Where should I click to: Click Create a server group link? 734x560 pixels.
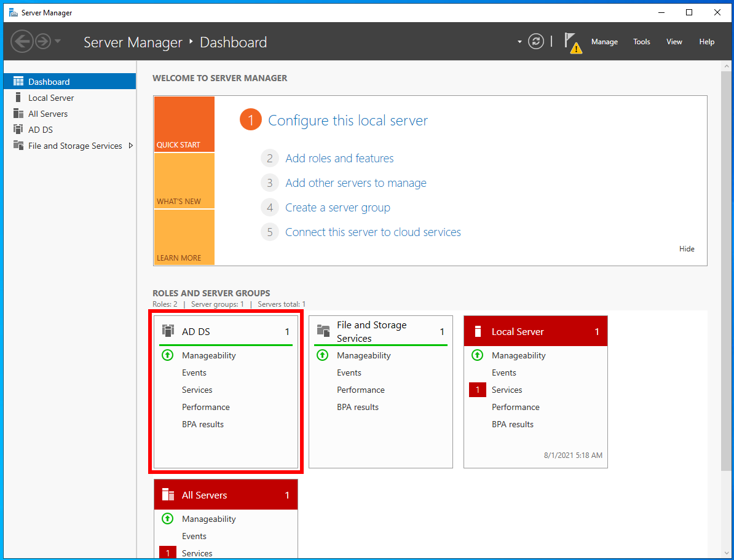click(x=337, y=208)
